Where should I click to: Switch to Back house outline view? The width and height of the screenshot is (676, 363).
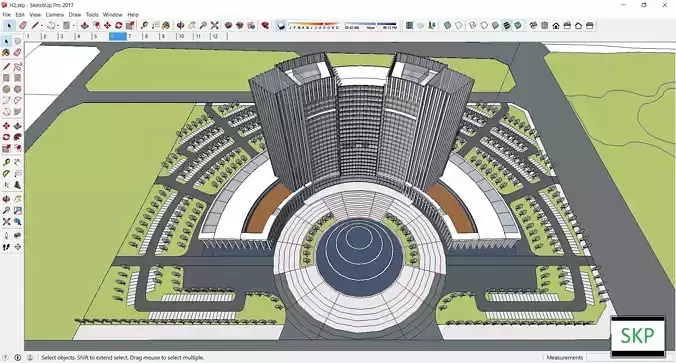pos(578,25)
